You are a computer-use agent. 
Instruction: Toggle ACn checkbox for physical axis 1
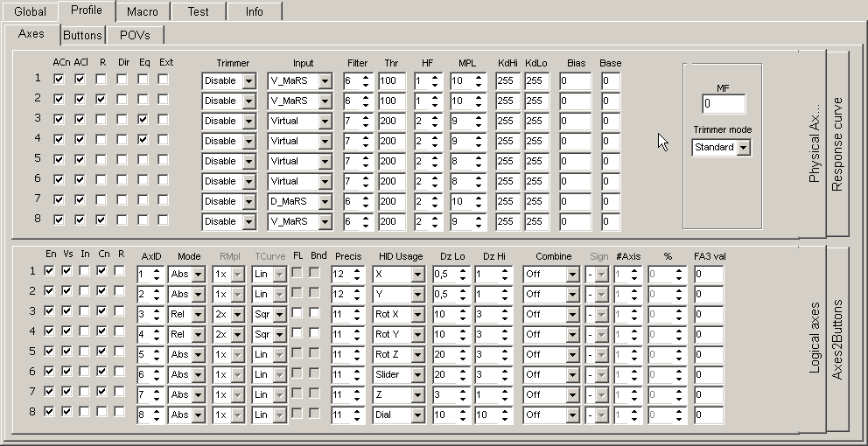(59, 79)
